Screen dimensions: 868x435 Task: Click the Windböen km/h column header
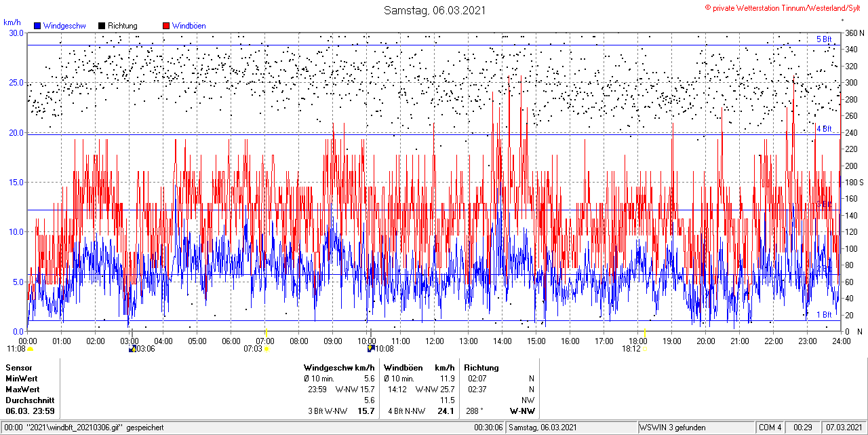[418, 367]
